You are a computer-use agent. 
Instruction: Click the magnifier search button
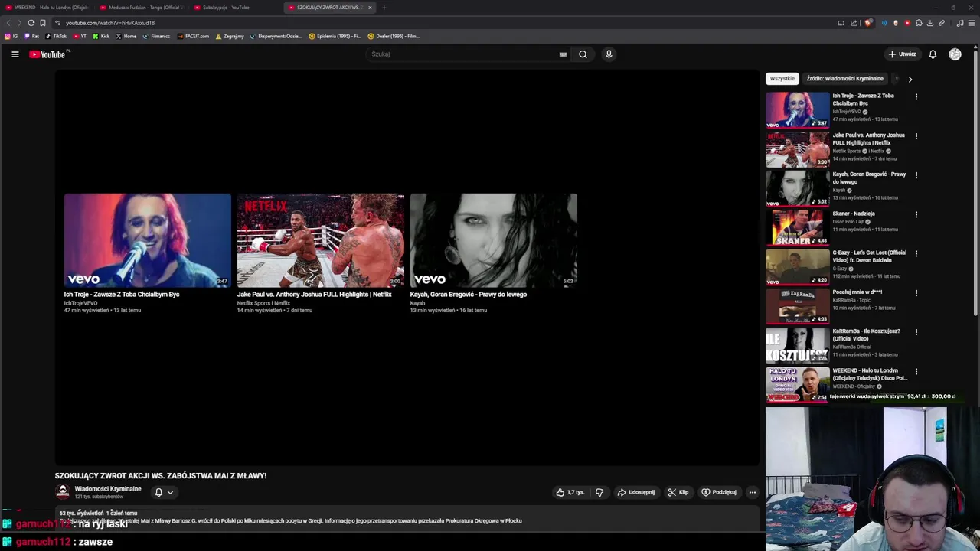pyautogui.click(x=583, y=54)
